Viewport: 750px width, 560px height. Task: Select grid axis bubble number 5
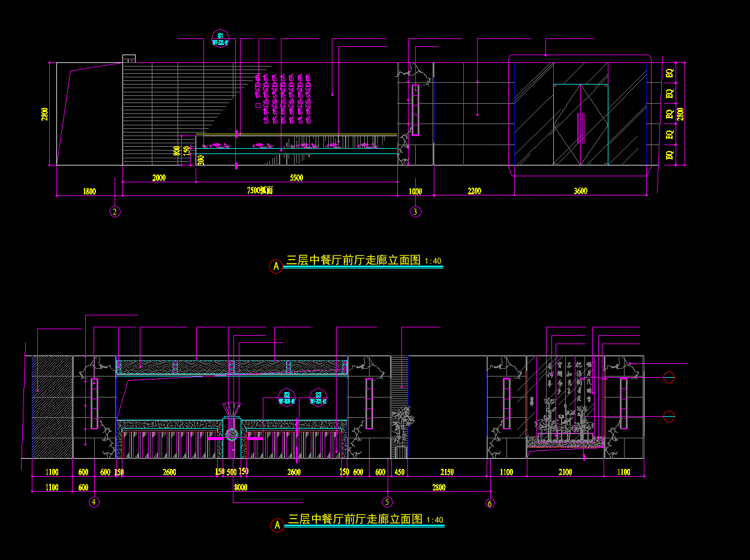(388, 502)
